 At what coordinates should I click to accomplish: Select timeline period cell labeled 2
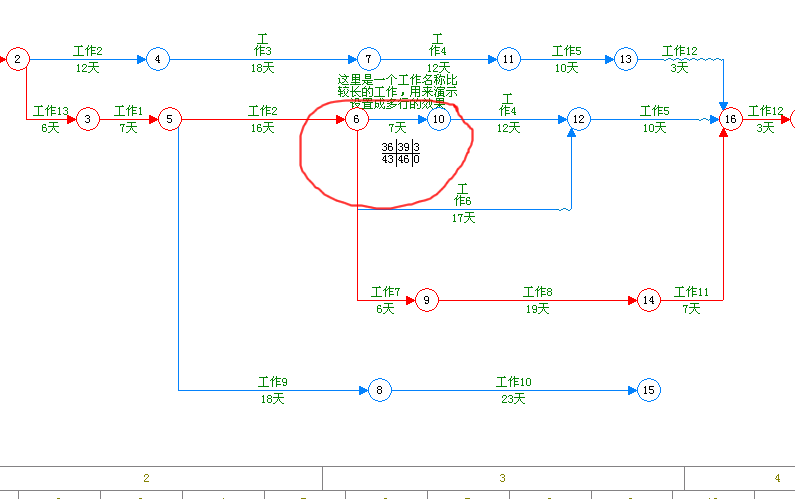click(147, 478)
